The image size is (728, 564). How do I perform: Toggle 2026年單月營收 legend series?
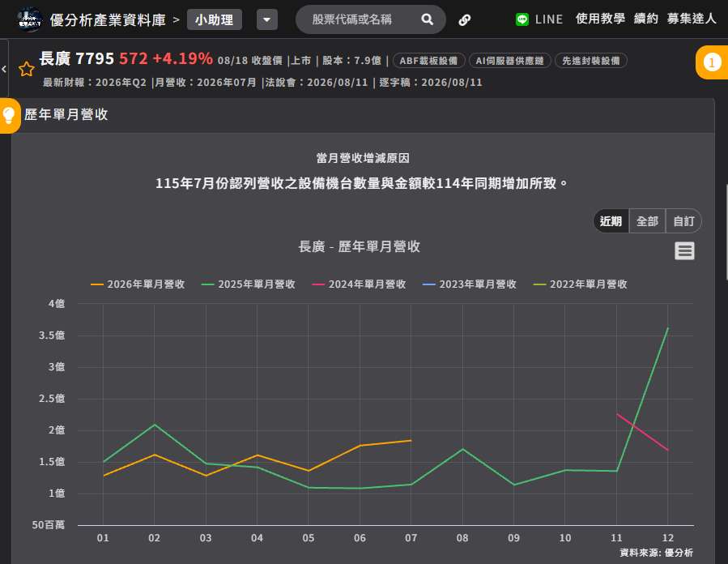[138, 284]
